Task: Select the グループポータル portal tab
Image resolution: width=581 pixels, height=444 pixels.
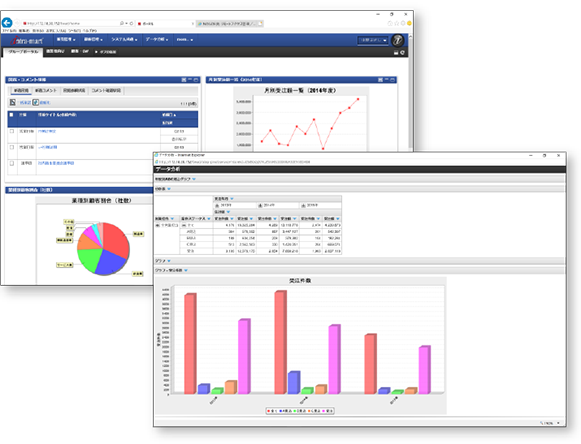Action: [23, 52]
